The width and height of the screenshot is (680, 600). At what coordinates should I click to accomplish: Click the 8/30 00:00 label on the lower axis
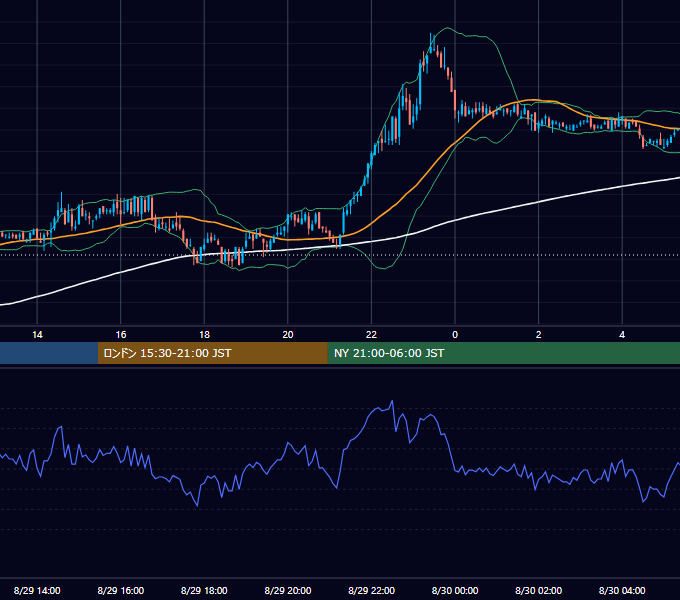(x=455, y=590)
